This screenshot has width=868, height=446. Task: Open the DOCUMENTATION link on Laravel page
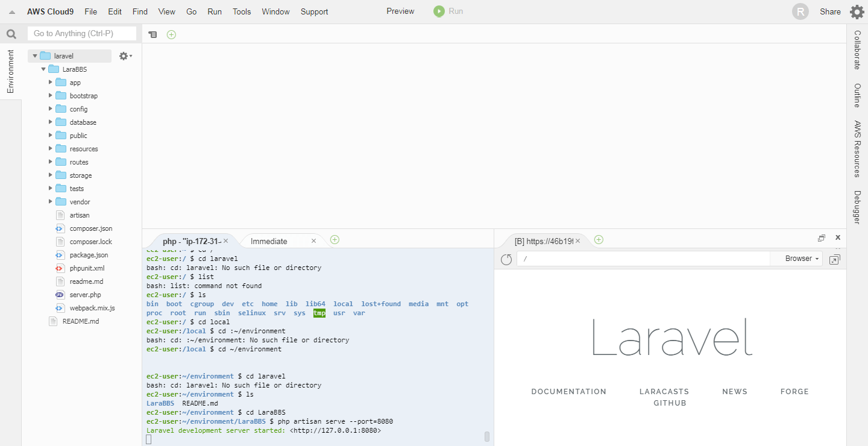568,392
